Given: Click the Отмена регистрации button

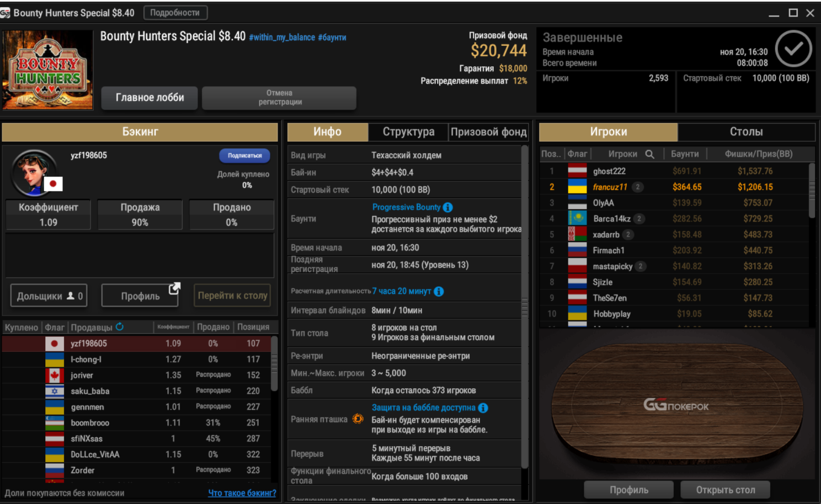Looking at the screenshot, I should point(279,98).
